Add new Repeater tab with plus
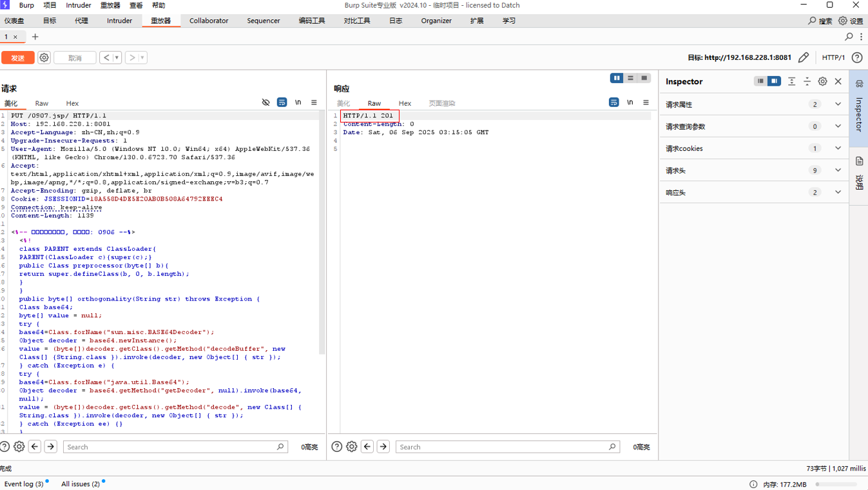Image resolution: width=868 pixels, height=490 pixels. pos(35,37)
